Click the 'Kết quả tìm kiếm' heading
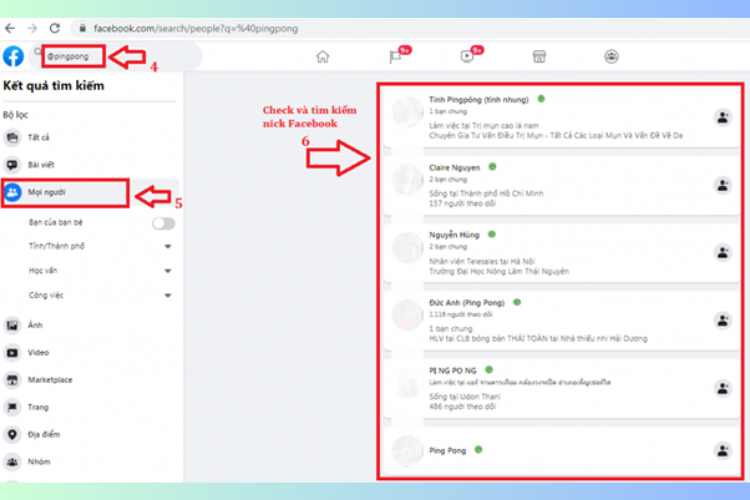Viewport: 750px width, 500px height. pyautogui.click(x=54, y=86)
